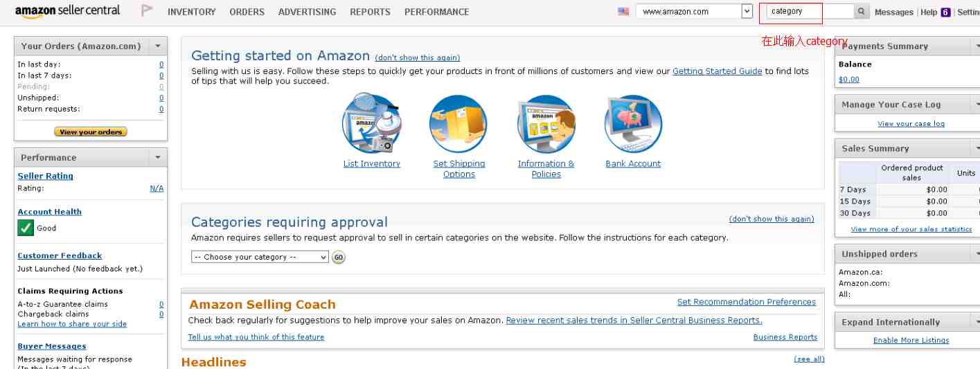980x369 pixels.
Task: Click the Bank Account text link
Action: pyautogui.click(x=633, y=164)
